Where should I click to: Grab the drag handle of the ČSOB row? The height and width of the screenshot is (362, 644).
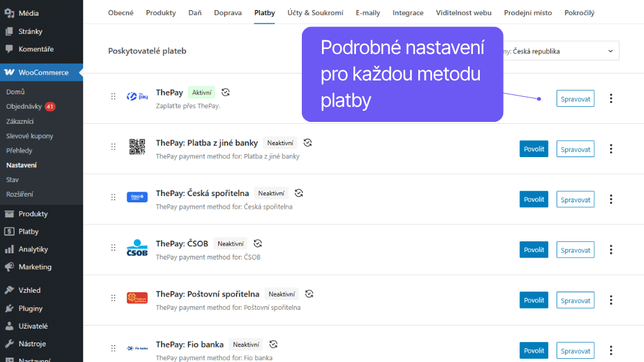113,248
